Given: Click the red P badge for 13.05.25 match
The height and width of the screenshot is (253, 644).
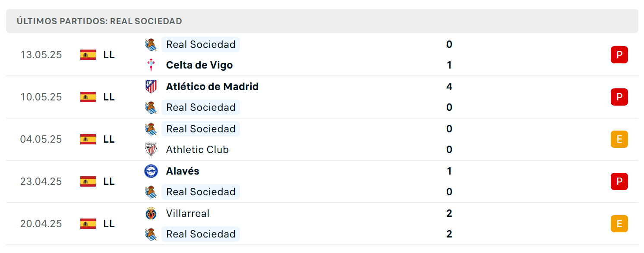Looking at the screenshot, I should point(619,55).
